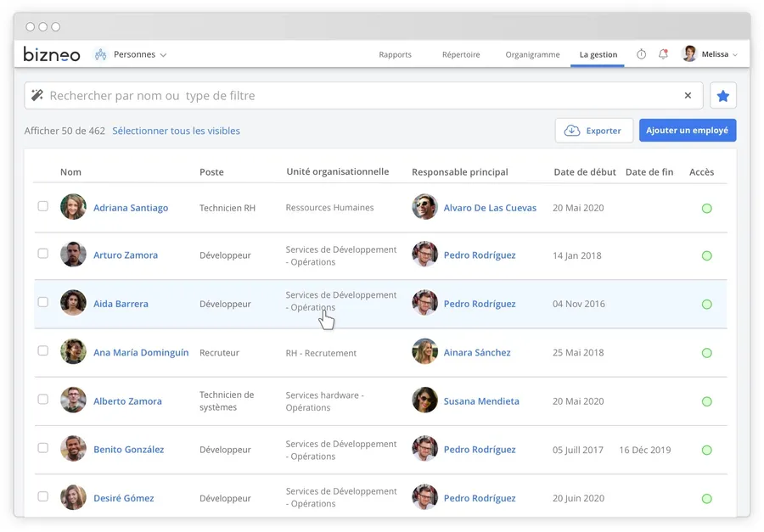
Task: Click the timer clock icon in header
Action: [x=641, y=54]
